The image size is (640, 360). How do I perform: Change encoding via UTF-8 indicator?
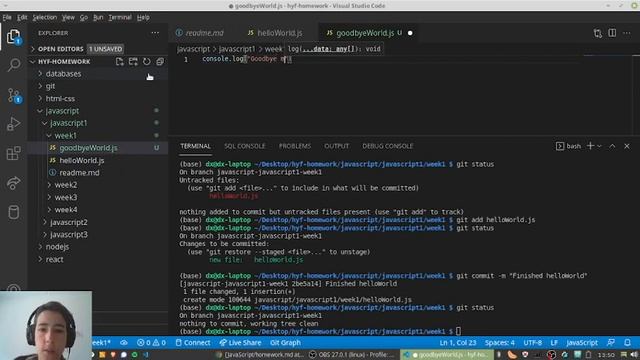tap(533, 343)
